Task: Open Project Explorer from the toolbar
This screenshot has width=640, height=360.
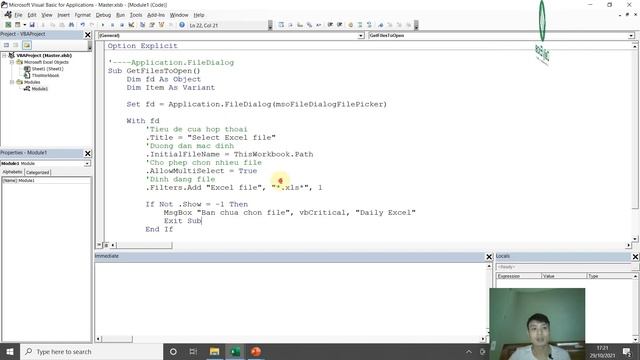Action: [142, 25]
